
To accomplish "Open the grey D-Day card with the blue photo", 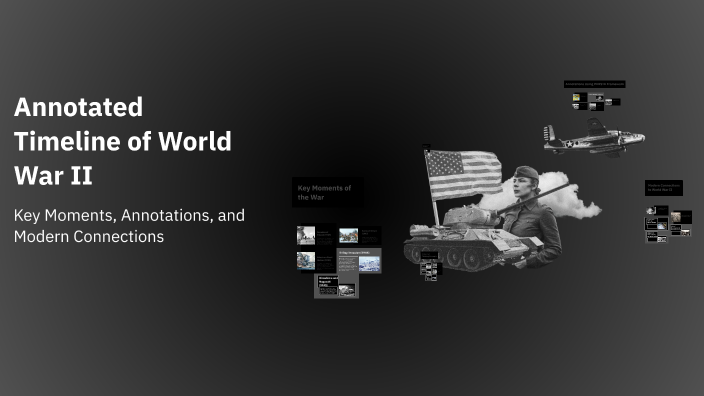I will point(359,261).
